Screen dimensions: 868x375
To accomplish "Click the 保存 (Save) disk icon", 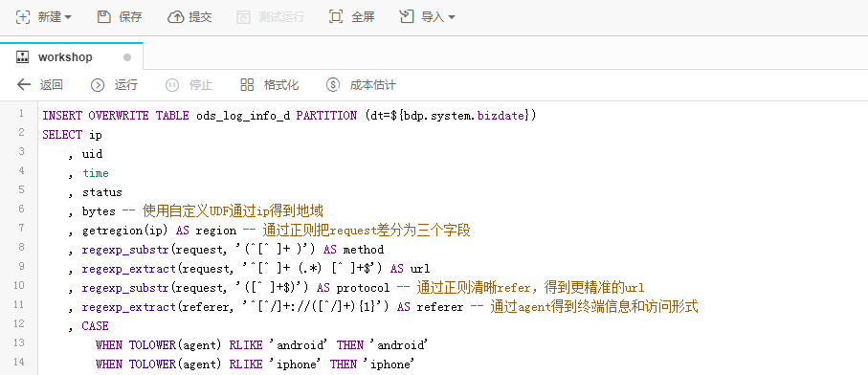I will pyautogui.click(x=104, y=17).
